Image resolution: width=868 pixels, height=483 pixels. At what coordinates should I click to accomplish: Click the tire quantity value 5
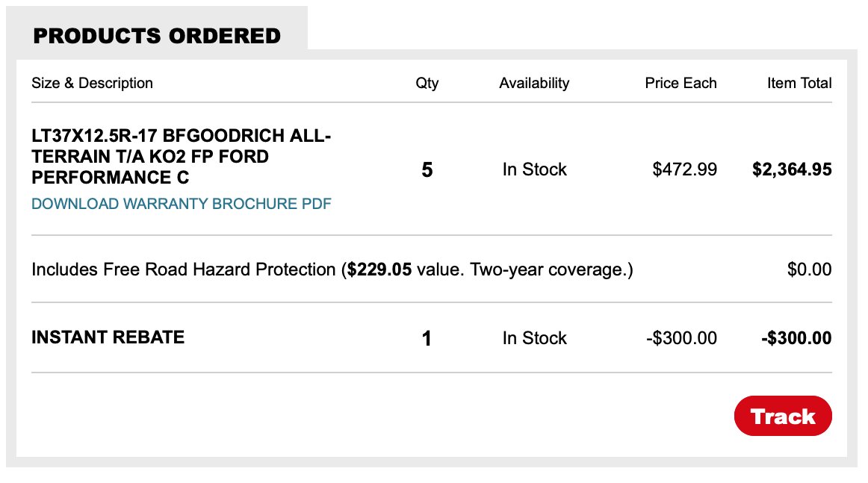pyautogui.click(x=427, y=170)
